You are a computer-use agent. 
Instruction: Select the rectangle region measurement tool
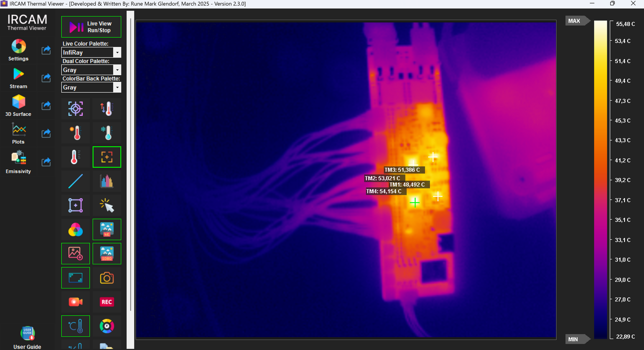[x=75, y=205]
